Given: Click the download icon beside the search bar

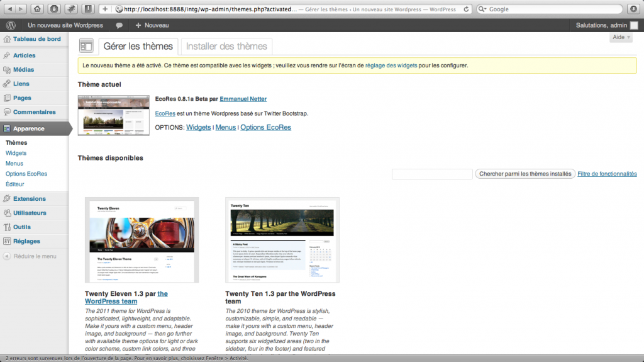Looking at the screenshot, I should [x=633, y=9].
